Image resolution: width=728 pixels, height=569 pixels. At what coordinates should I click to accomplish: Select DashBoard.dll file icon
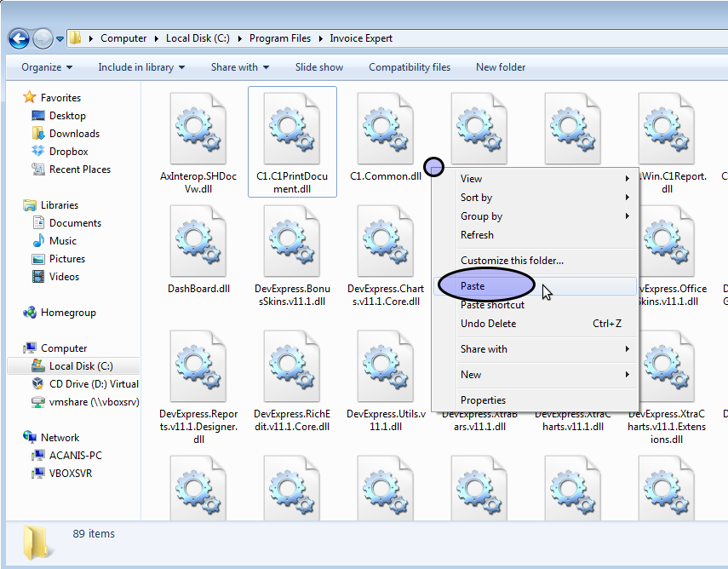(198, 240)
